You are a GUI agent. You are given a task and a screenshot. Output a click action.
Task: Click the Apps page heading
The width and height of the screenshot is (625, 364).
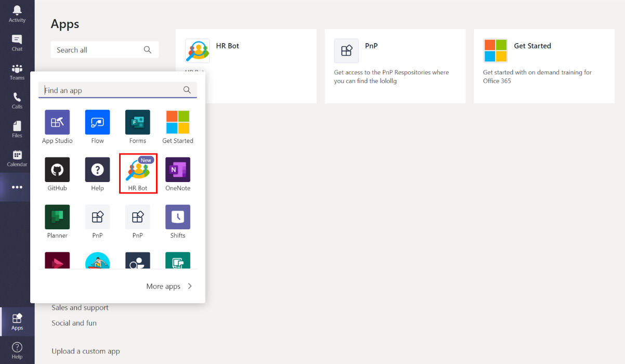[65, 24]
